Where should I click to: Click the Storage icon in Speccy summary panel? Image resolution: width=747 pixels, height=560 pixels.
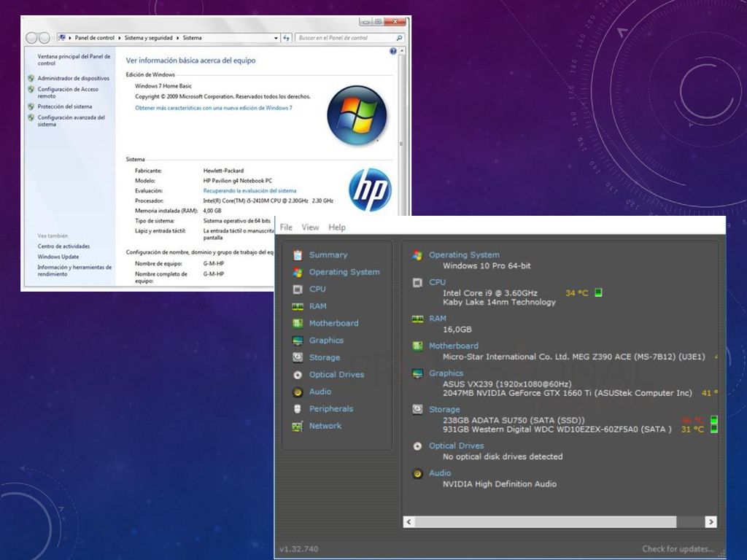coord(417,410)
